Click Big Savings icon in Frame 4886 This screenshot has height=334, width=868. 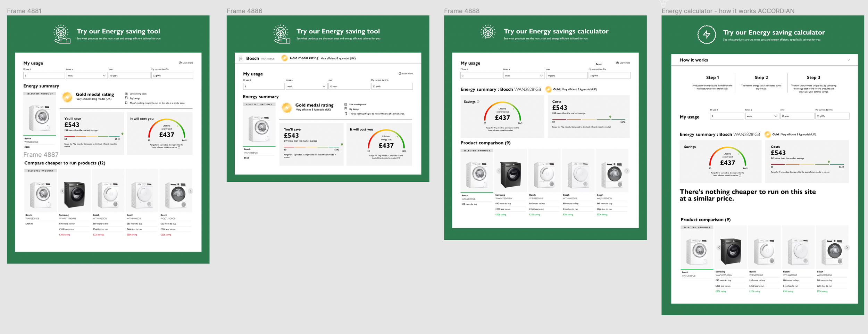pyautogui.click(x=345, y=109)
